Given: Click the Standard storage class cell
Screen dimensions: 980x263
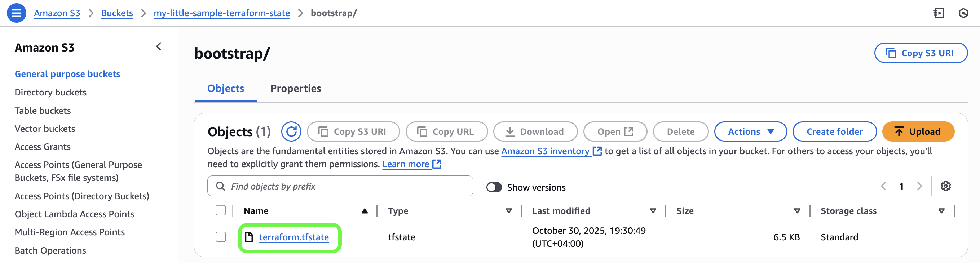Looking at the screenshot, I should click(x=839, y=237).
